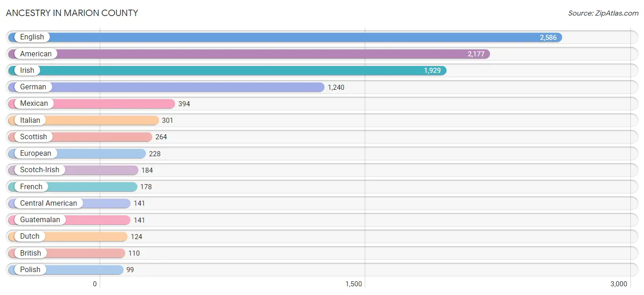
Task: Click the Irish label pill
Action: click(27, 70)
